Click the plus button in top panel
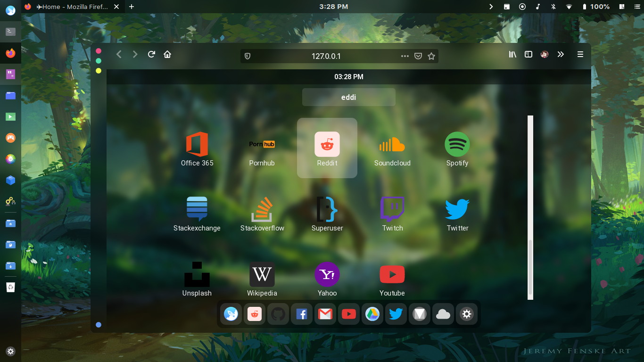The height and width of the screenshot is (362, 644). click(132, 7)
